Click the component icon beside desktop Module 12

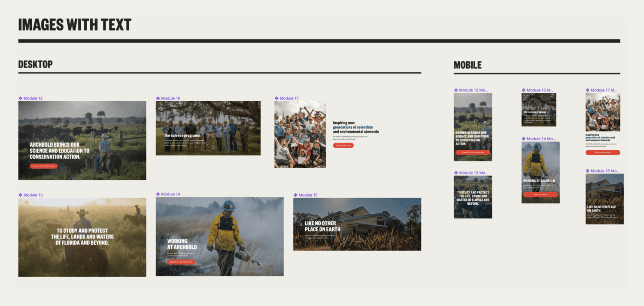click(20, 98)
